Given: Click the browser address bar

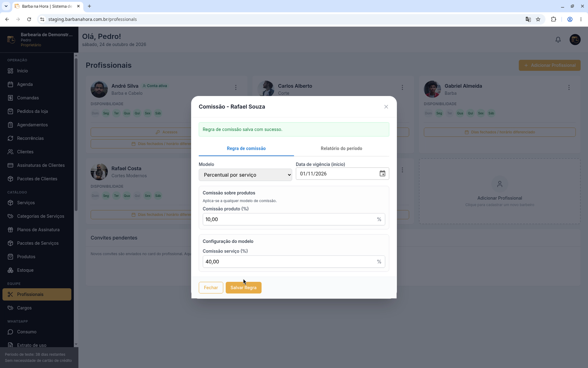Looking at the screenshot, I should pos(279,20).
